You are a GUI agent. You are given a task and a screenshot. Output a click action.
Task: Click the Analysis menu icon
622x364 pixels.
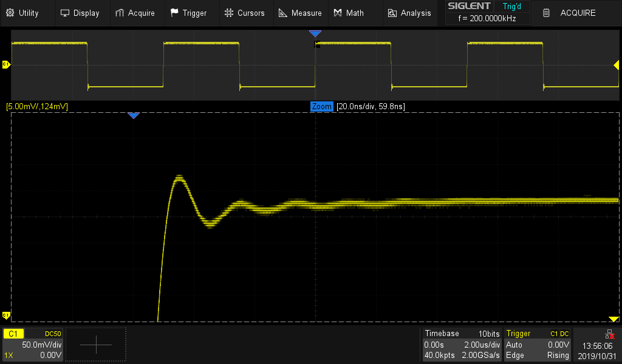pyautogui.click(x=392, y=13)
